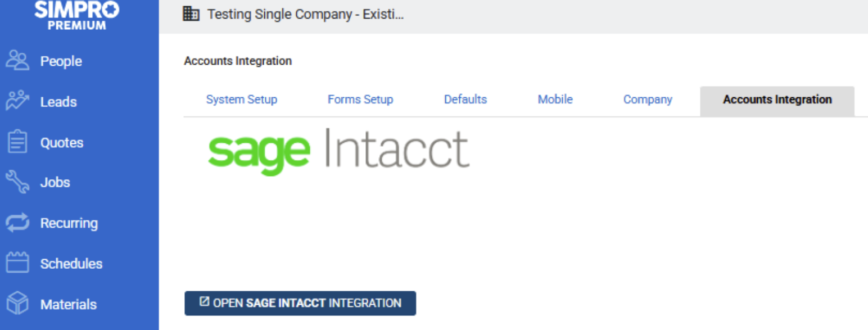Click the Quotes clipboard icon
Screen dimensions: 868x330
[x=17, y=142]
